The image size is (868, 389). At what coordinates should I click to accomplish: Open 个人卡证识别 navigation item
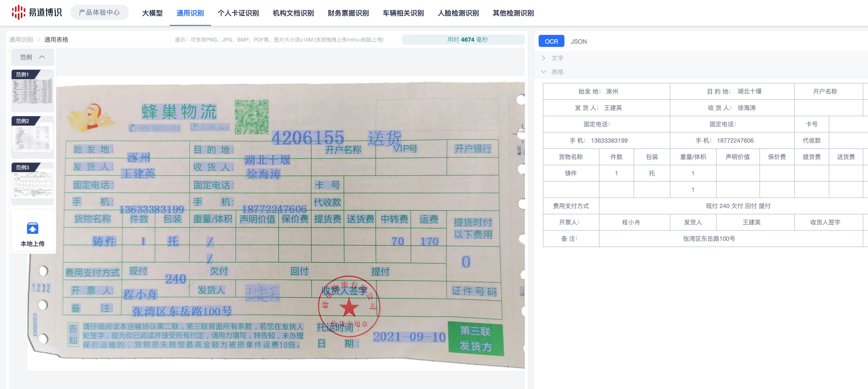(238, 13)
